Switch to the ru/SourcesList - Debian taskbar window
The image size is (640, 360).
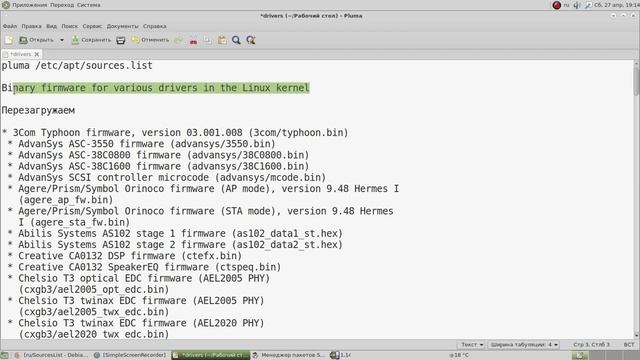(x=51, y=355)
